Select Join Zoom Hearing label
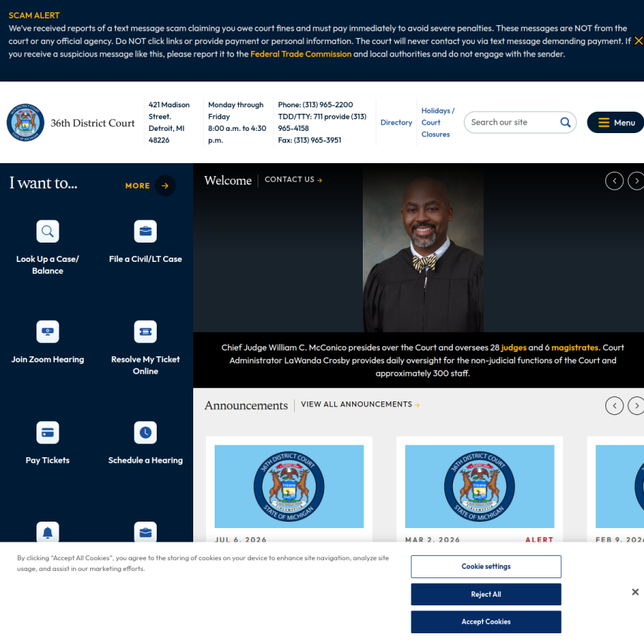The width and height of the screenshot is (644, 644). click(x=48, y=359)
